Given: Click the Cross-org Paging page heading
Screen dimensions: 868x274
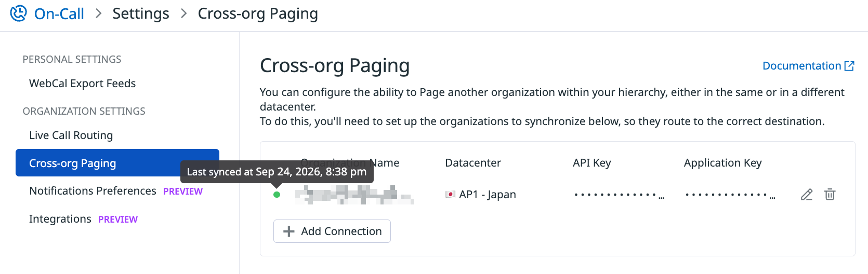Looking at the screenshot, I should click(335, 66).
